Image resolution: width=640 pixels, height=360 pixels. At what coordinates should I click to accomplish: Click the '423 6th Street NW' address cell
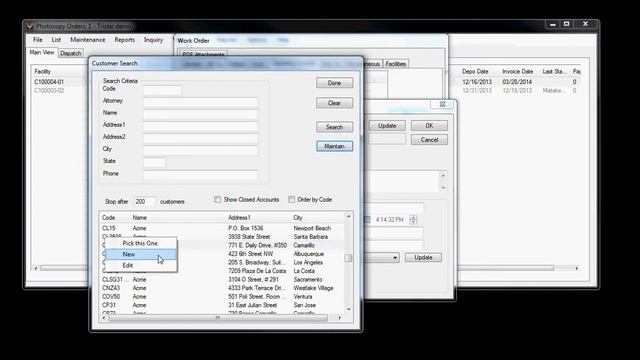(x=251, y=254)
